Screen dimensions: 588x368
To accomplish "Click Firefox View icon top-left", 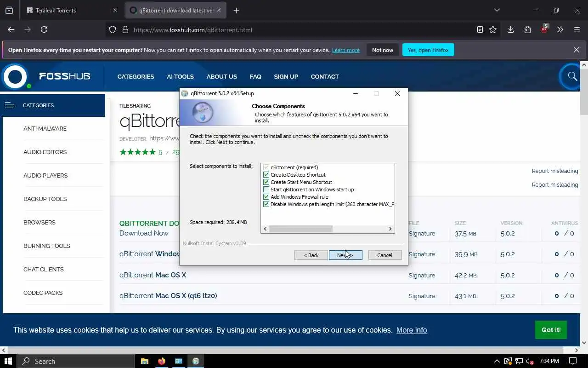I will (x=9, y=10).
